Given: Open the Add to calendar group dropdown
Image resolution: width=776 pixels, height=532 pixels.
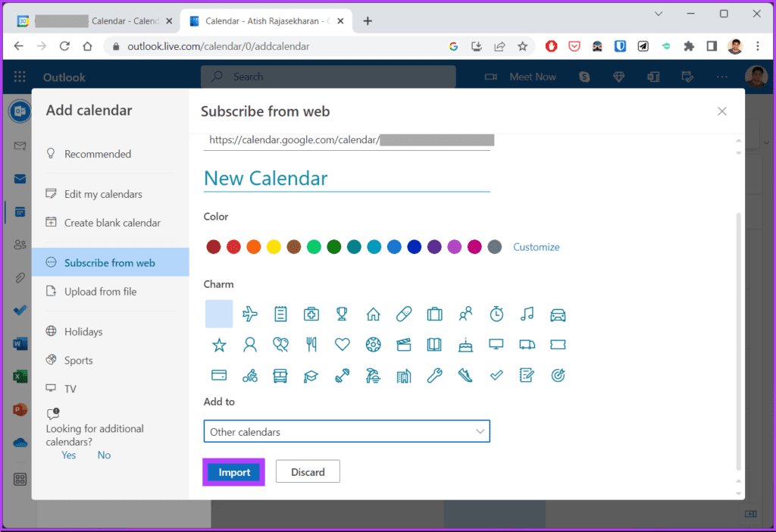Looking at the screenshot, I should [347, 431].
